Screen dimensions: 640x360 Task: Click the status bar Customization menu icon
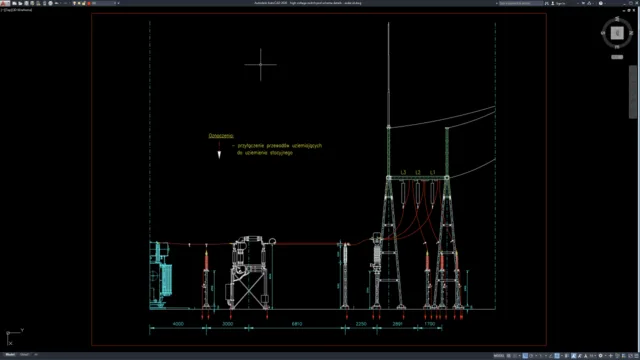pos(636,356)
